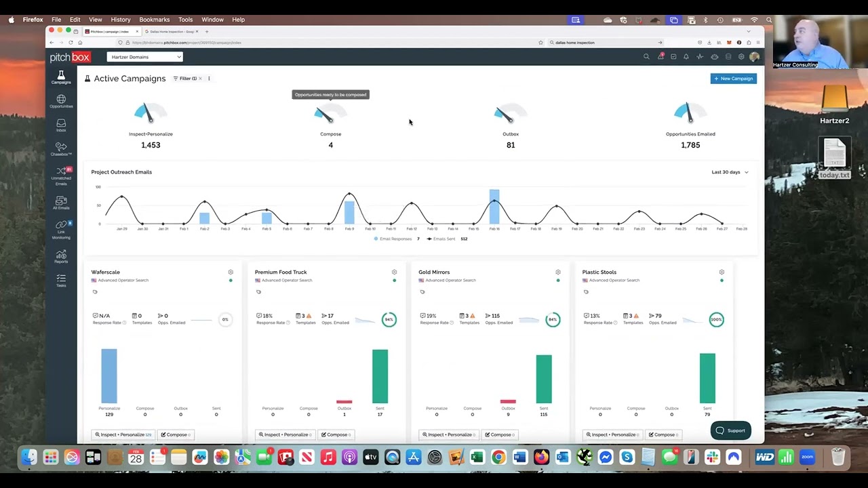
Task: Click the New Campaign button
Action: click(733, 79)
